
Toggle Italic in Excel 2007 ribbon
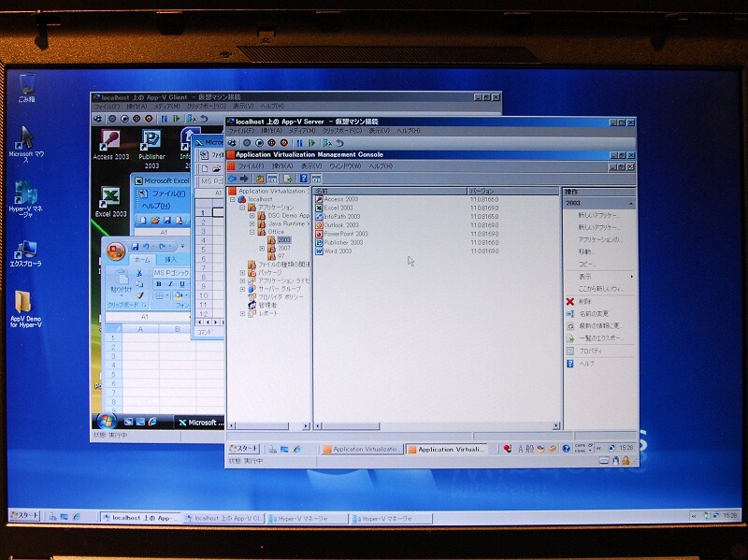170,284
